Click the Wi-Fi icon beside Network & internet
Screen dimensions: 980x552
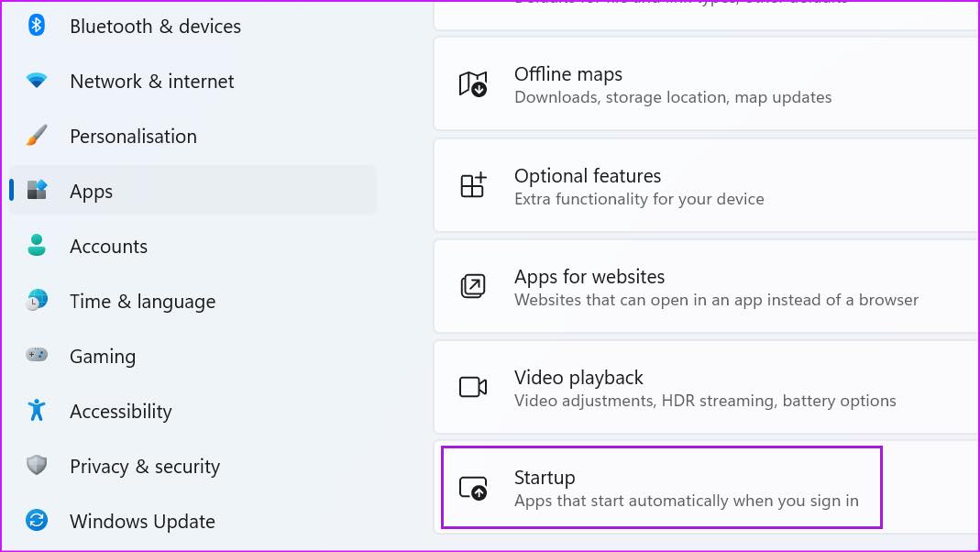37,81
